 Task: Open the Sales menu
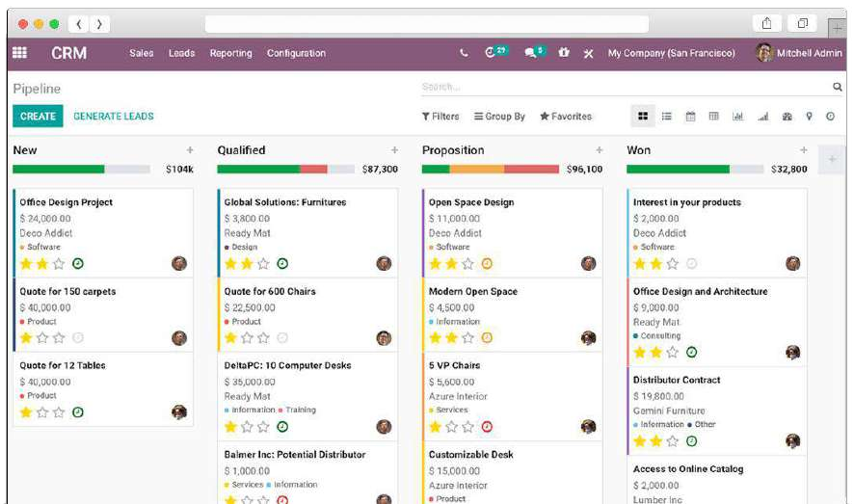(x=142, y=53)
